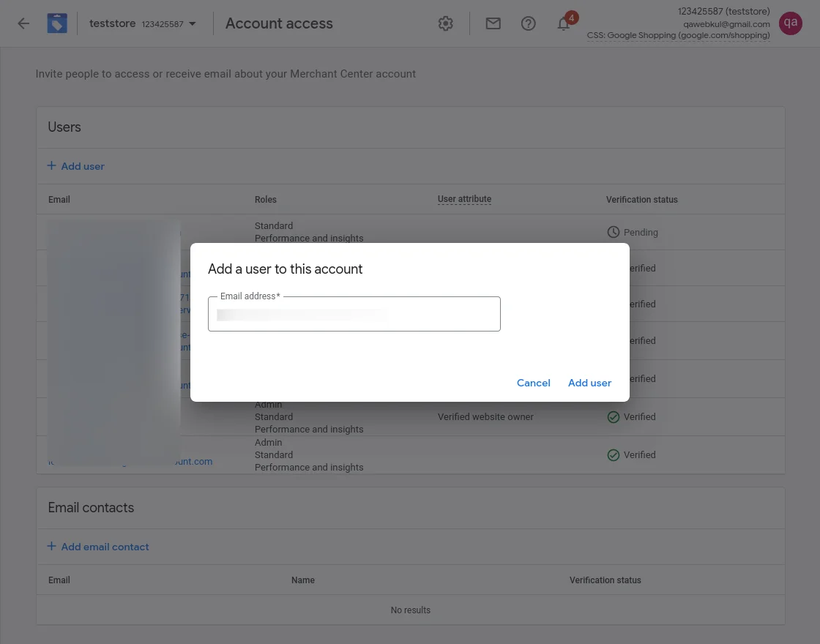Open the settings gear menu

[446, 23]
